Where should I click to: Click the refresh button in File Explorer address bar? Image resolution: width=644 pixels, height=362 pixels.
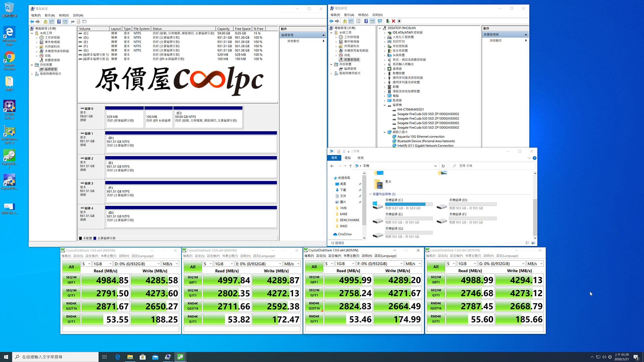[x=443, y=166]
